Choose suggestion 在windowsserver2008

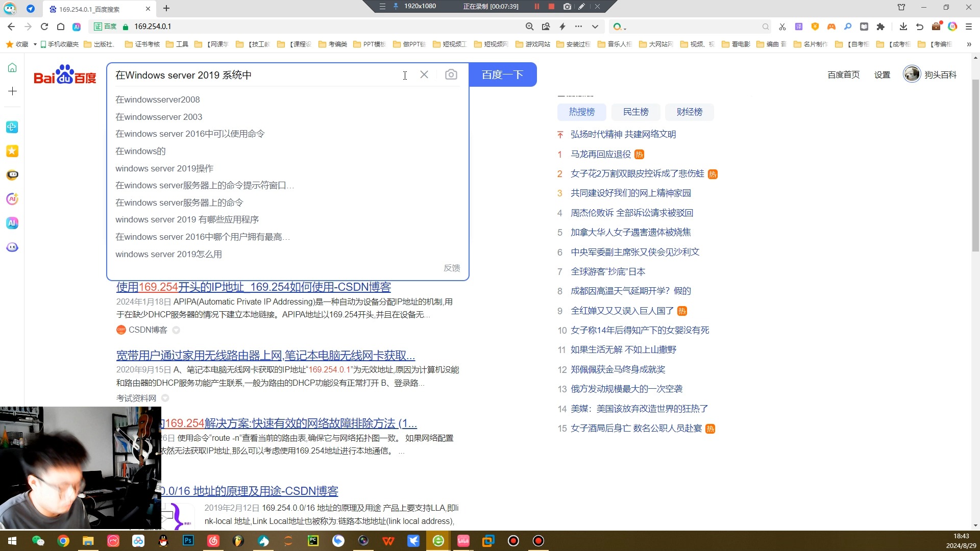click(x=158, y=99)
